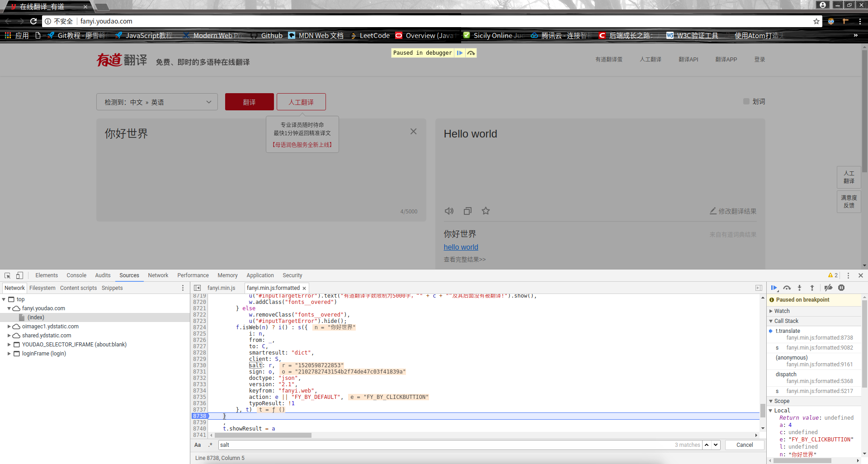Expand YOUDAO_SELECTOR_IFRAME node
The image size is (868, 464).
(x=9, y=345)
